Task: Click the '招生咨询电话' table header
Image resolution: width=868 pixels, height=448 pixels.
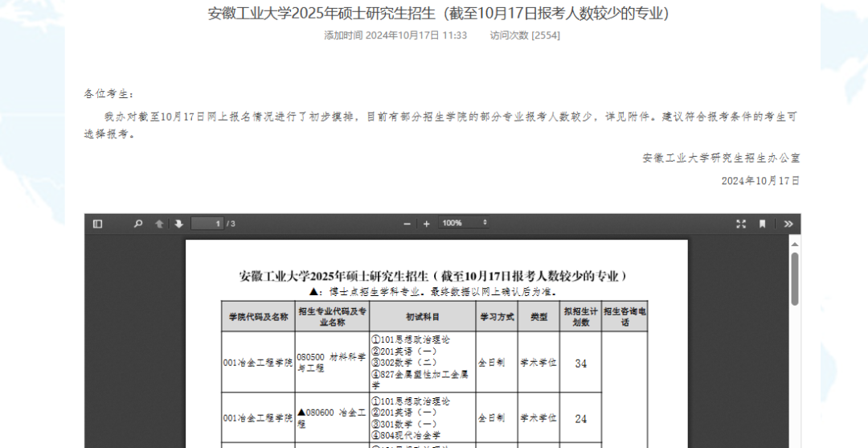Action: (x=624, y=317)
